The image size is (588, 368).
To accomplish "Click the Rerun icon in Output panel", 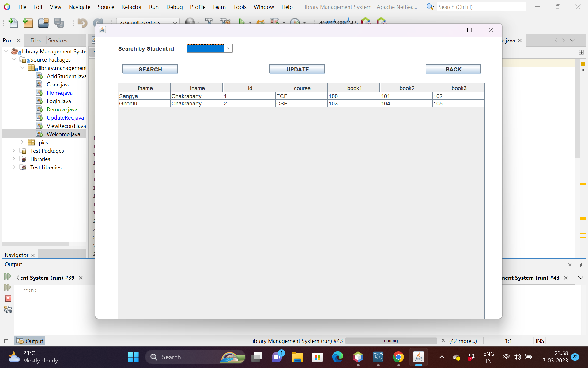I will click(x=8, y=276).
